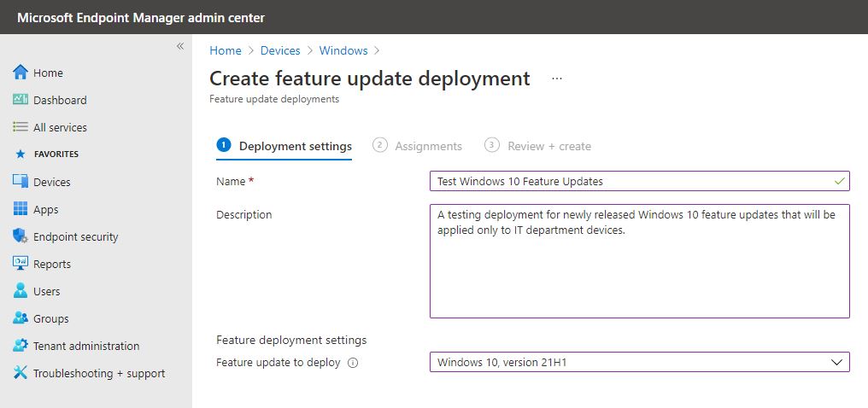Click the Feature update deployments subtitle

(274, 100)
